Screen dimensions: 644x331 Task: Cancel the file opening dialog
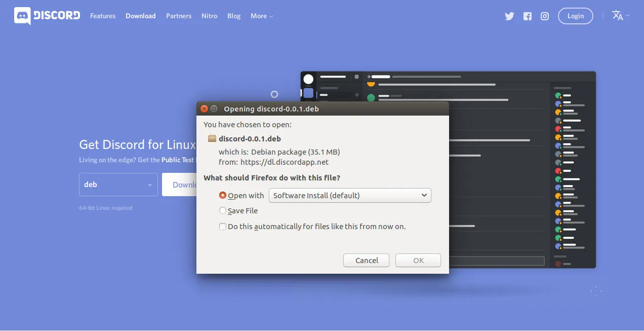click(366, 260)
